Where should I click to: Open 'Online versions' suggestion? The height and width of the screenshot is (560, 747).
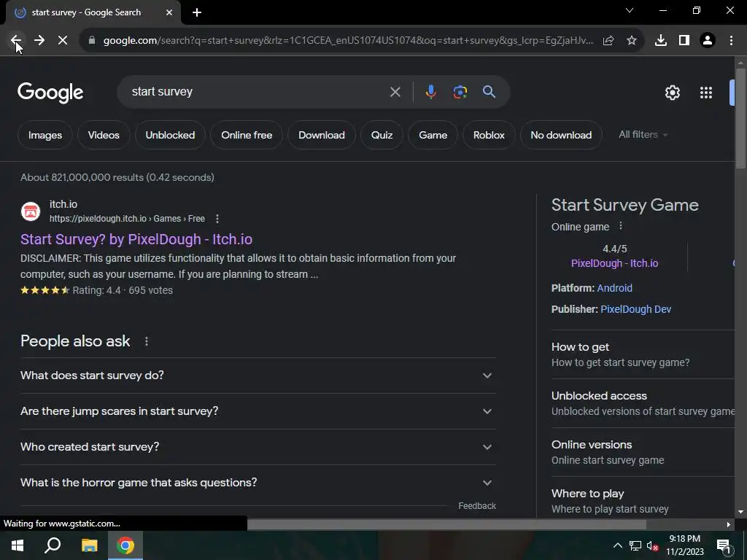point(643,452)
